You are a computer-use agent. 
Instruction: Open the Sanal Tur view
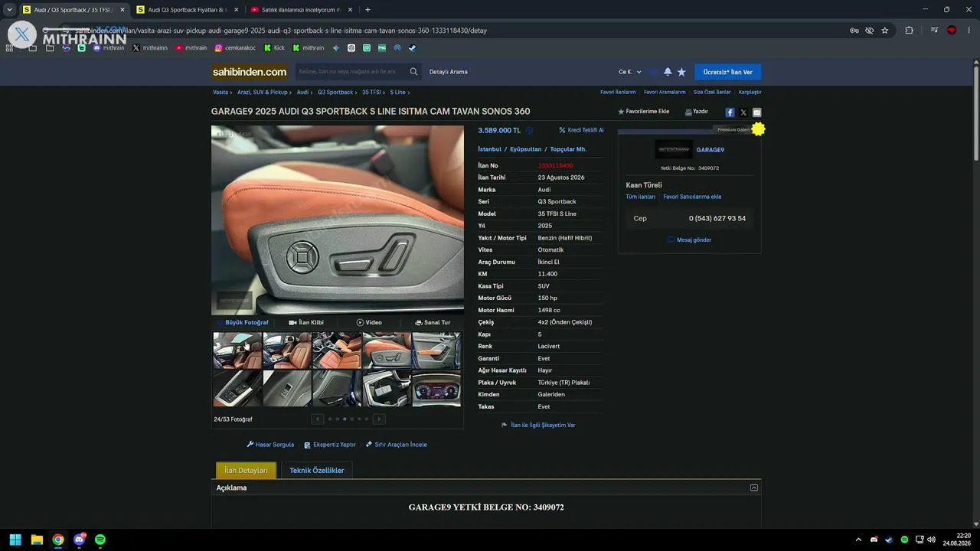coord(433,323)
